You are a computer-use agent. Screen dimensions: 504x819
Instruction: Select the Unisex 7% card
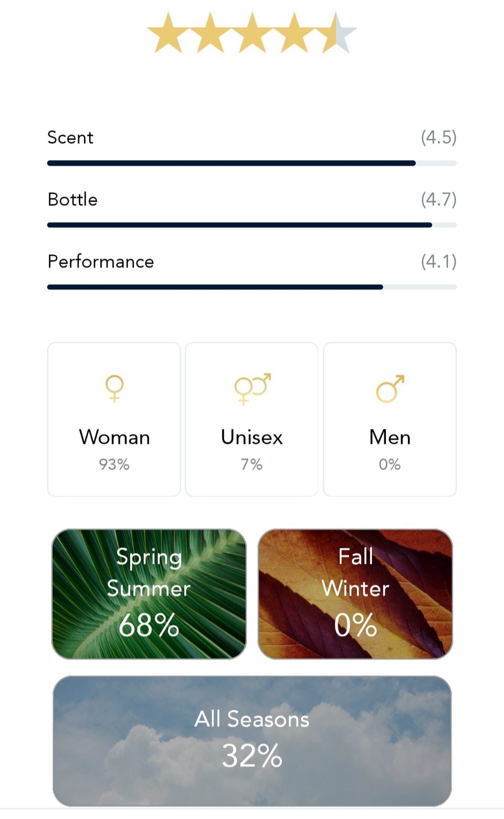tap(251, 419)
